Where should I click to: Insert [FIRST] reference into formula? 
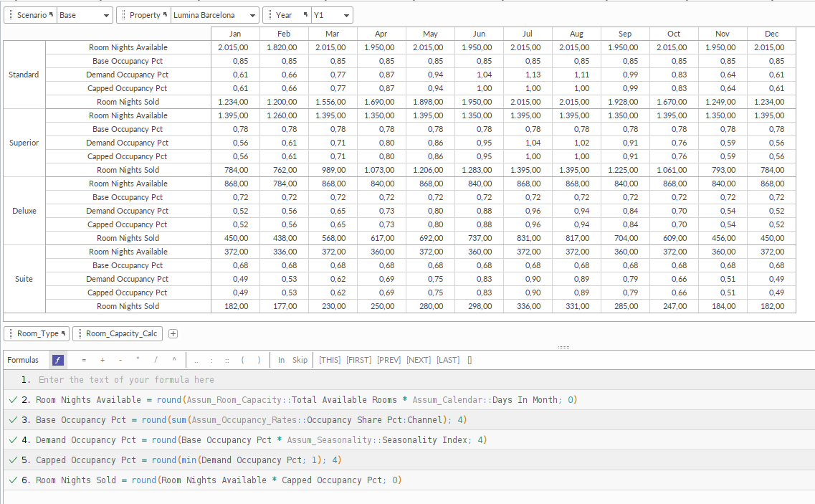pos(358,360)
